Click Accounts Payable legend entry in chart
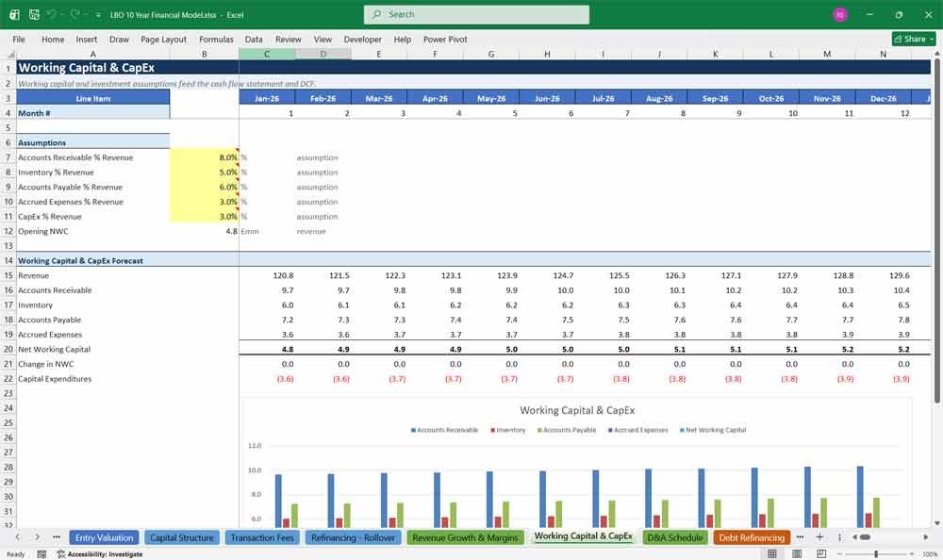Viewport: 943px width, 560px height. (567, 430)
